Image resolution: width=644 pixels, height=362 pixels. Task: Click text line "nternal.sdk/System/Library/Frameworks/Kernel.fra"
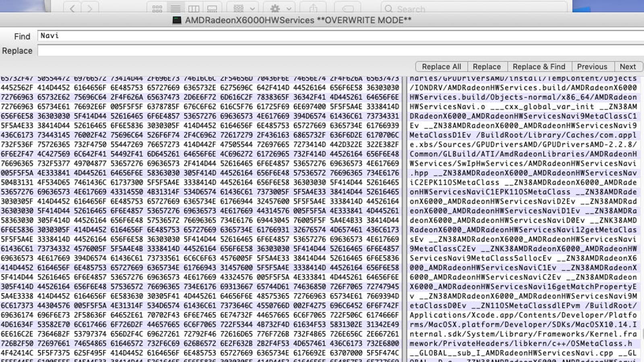(x=523, y=334)
